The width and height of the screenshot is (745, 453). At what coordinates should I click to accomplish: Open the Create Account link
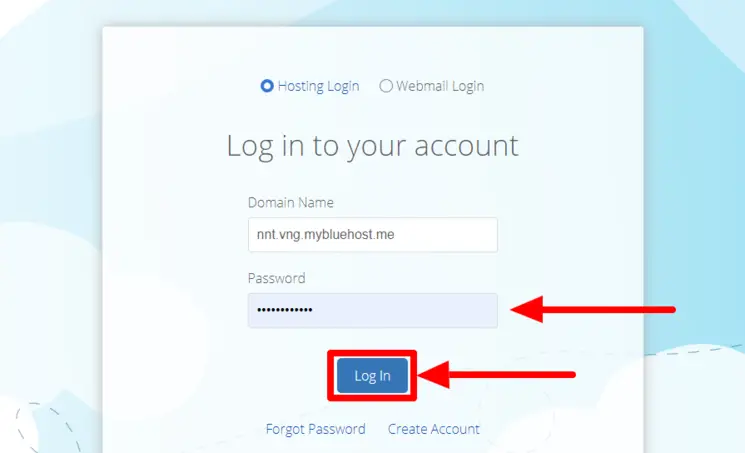tap(434, 429)
